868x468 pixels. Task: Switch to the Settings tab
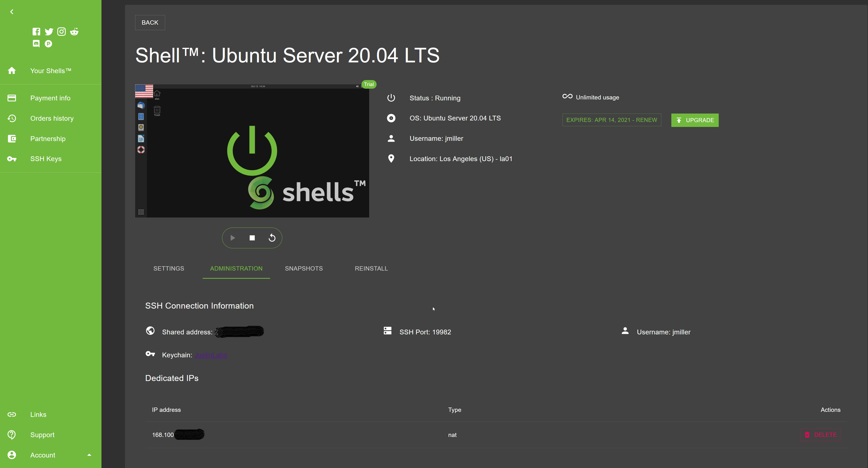tap(168, 268)
